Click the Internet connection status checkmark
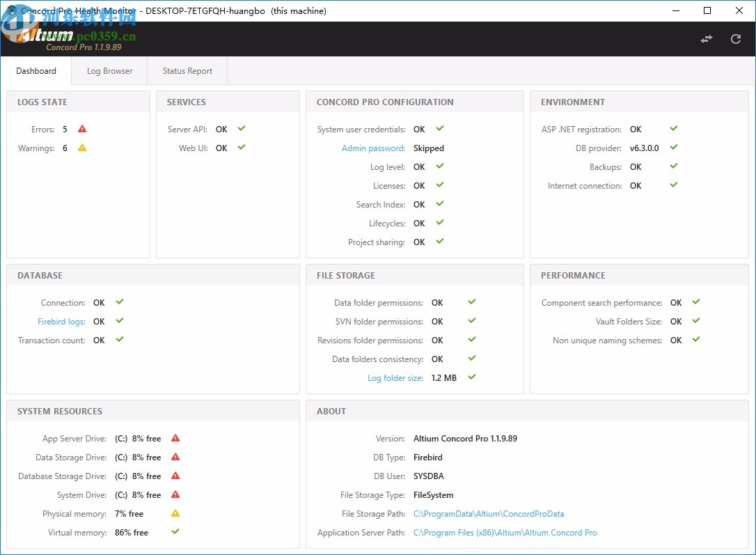This screenshot has width=756, height=555. [x=673, y=185]
